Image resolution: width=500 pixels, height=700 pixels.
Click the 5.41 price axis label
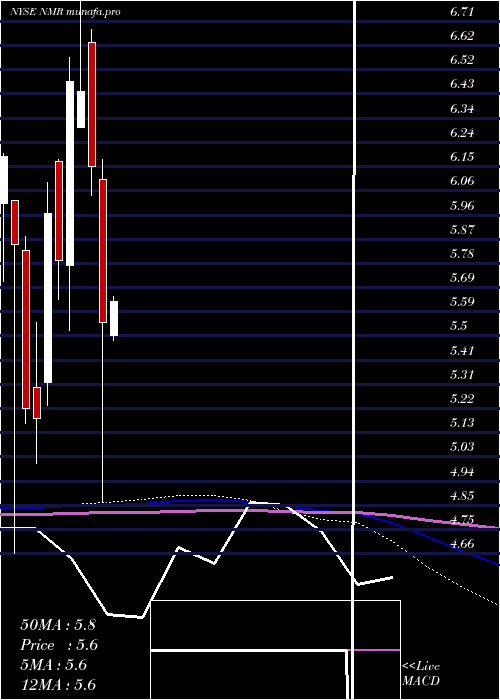(462, 351)
